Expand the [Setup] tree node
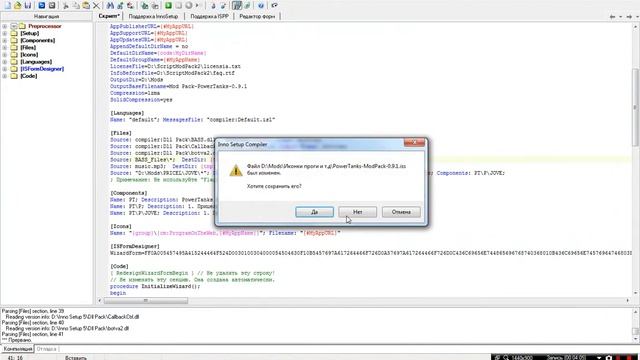The image size is (640, 360). (x=4, y=33)
